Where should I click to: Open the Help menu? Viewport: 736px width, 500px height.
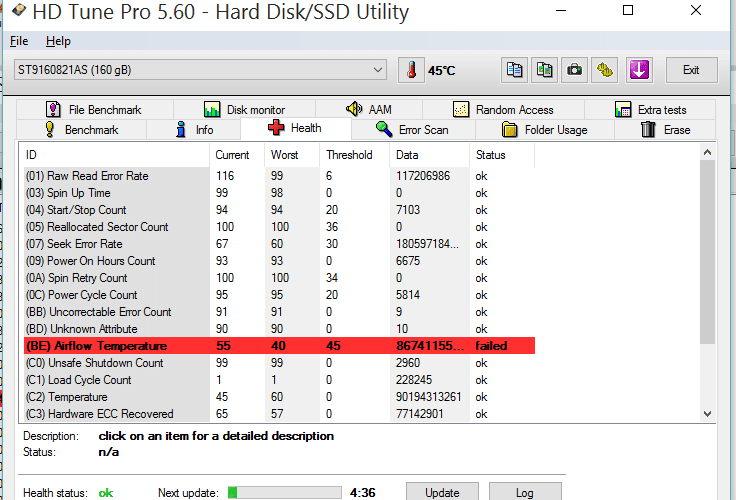click(x=58, y=41)
